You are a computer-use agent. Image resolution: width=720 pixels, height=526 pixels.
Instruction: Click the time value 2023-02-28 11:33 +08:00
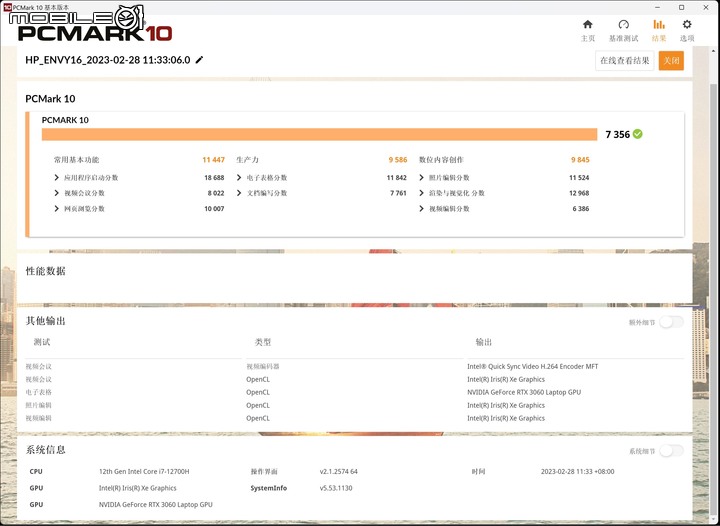[577, 471]
